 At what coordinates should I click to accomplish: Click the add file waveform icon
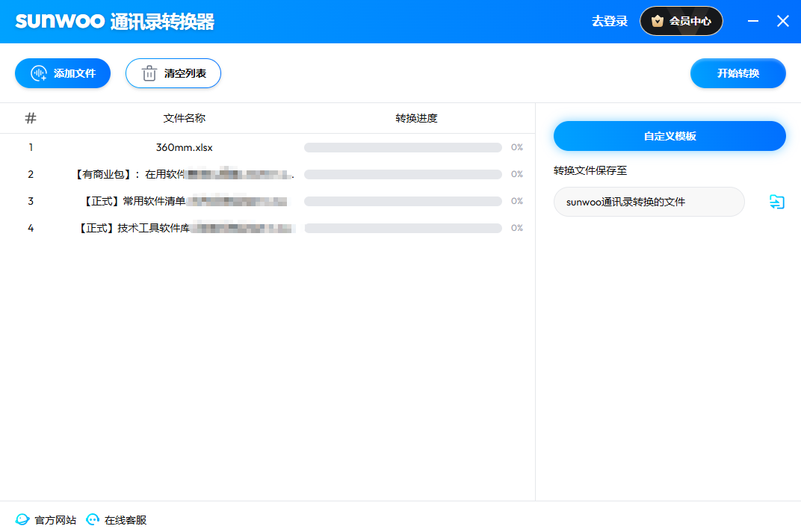click(39, 73)
